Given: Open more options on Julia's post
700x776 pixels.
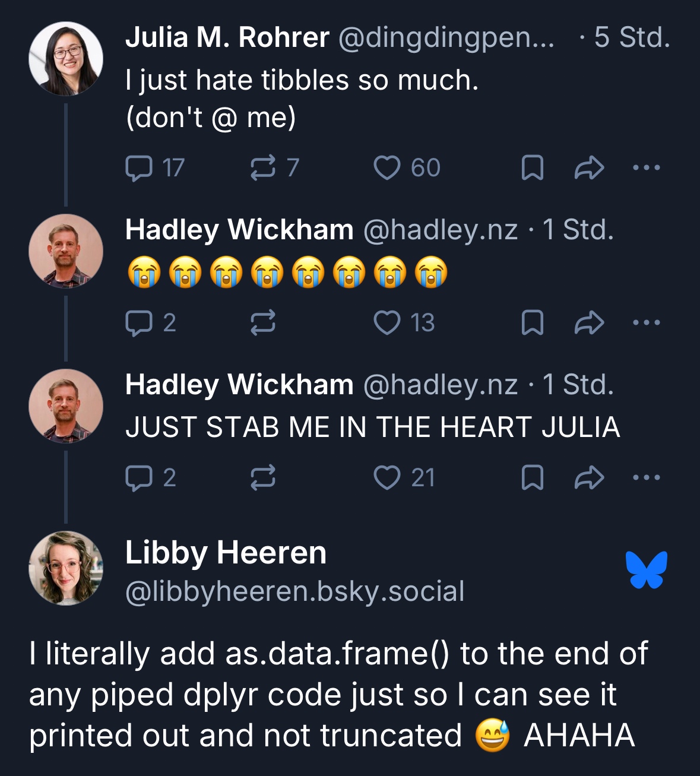Looking at the screenshot, I should coord(646,168).
